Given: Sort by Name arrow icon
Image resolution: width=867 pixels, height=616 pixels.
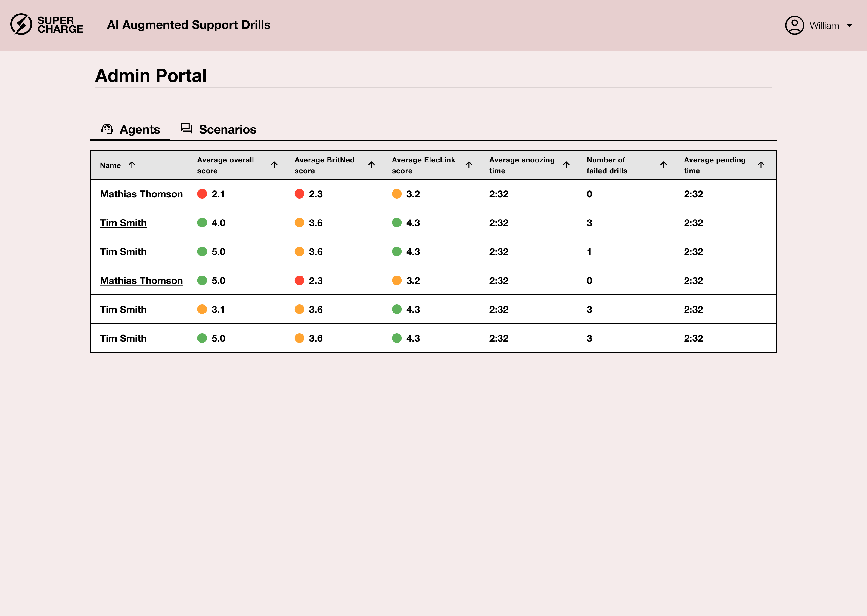Looking at the screenshot, I should click(x=132, y=165).
